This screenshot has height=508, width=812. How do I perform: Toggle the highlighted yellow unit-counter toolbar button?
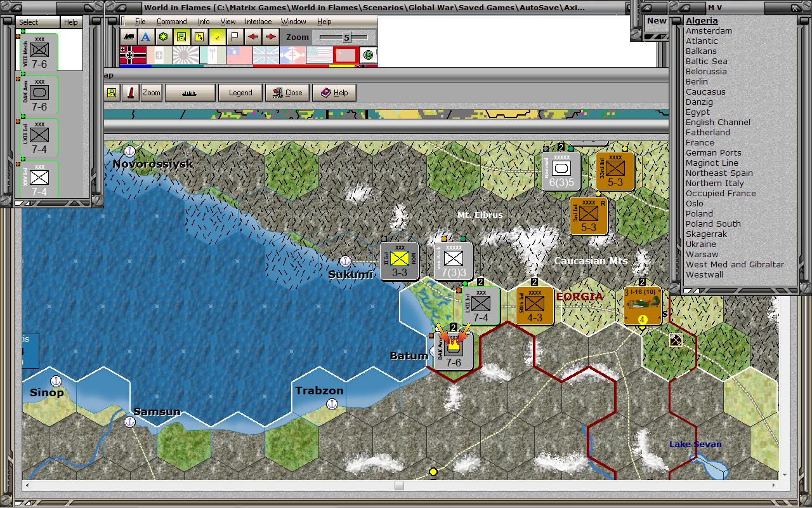tap(181, 37)
